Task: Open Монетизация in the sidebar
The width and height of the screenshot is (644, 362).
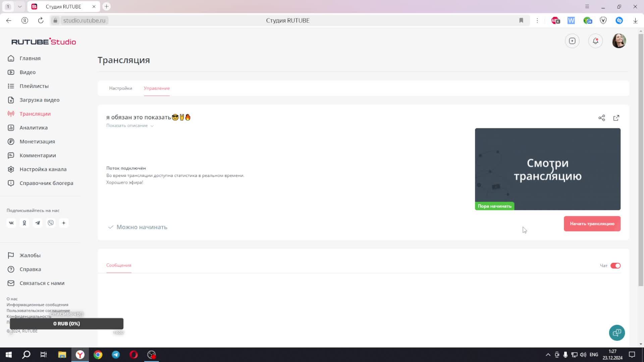Action: tap(37, 141)
